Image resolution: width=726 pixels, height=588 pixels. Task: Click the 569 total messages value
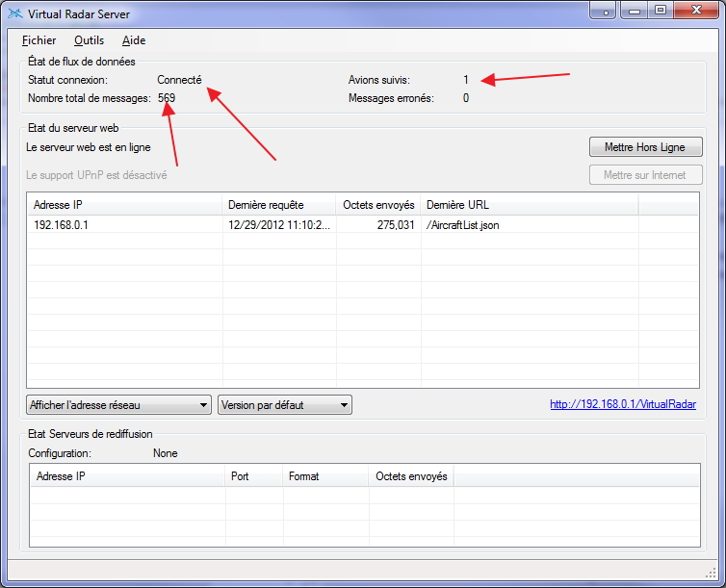pyautogui.click(x=167, y=98)
